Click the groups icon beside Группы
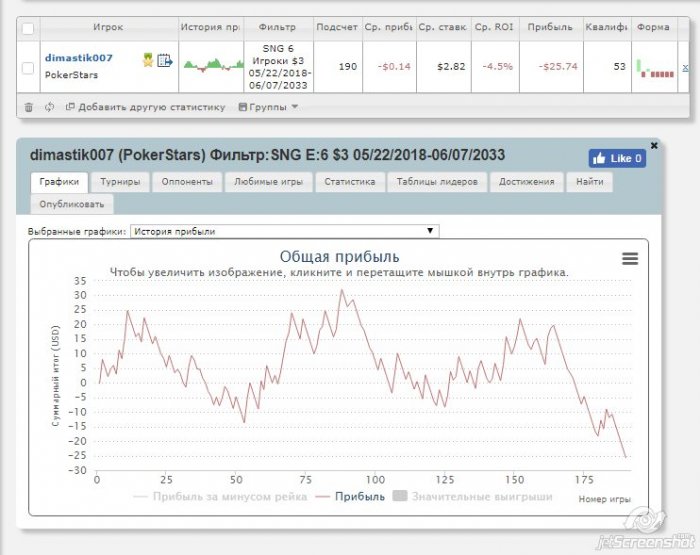This screenshot has width=700, height=555. 243,107
